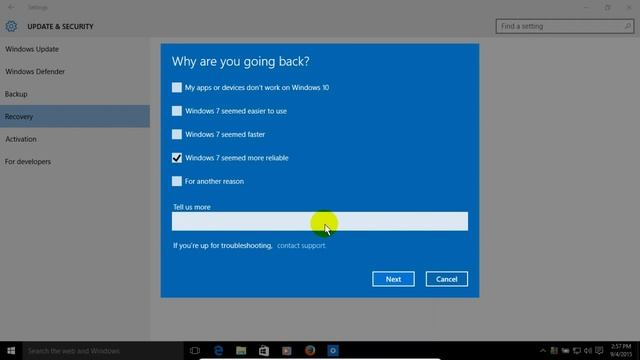Open volume control in system tray
The width and height of the screenshot is (640, 360).
[588, 351]
